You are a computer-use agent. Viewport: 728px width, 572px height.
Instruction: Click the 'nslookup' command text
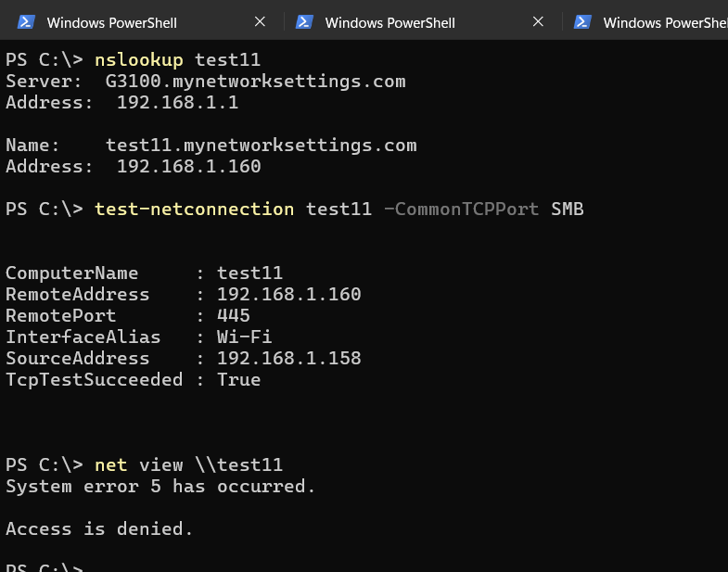click(x=139, y=60)
